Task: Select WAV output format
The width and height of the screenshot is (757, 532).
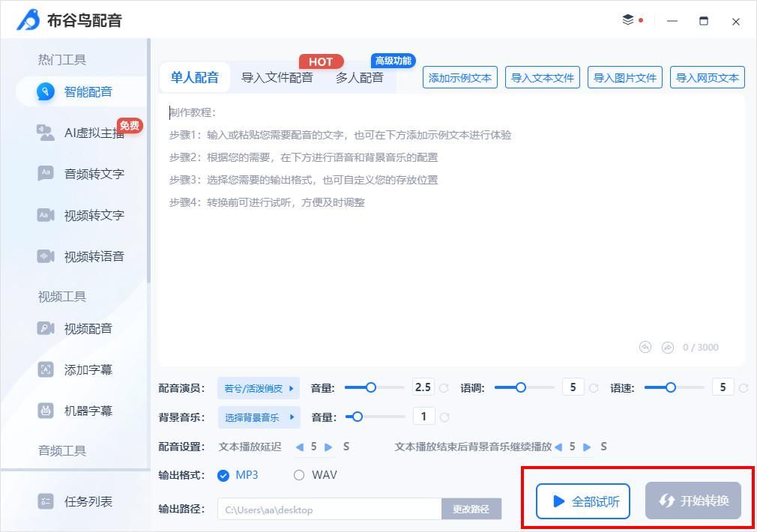Action: coord(316,476)
